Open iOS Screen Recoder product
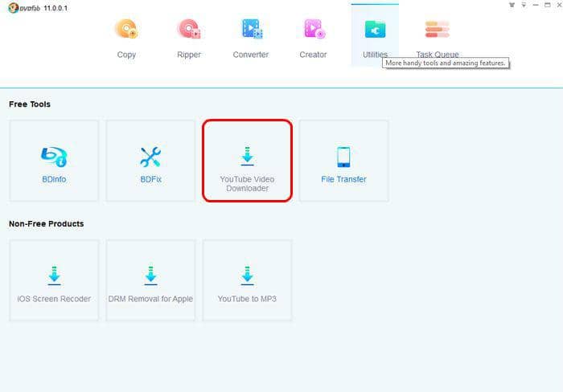The height and width of the screenshot is (392, 563). pos(54,280)
